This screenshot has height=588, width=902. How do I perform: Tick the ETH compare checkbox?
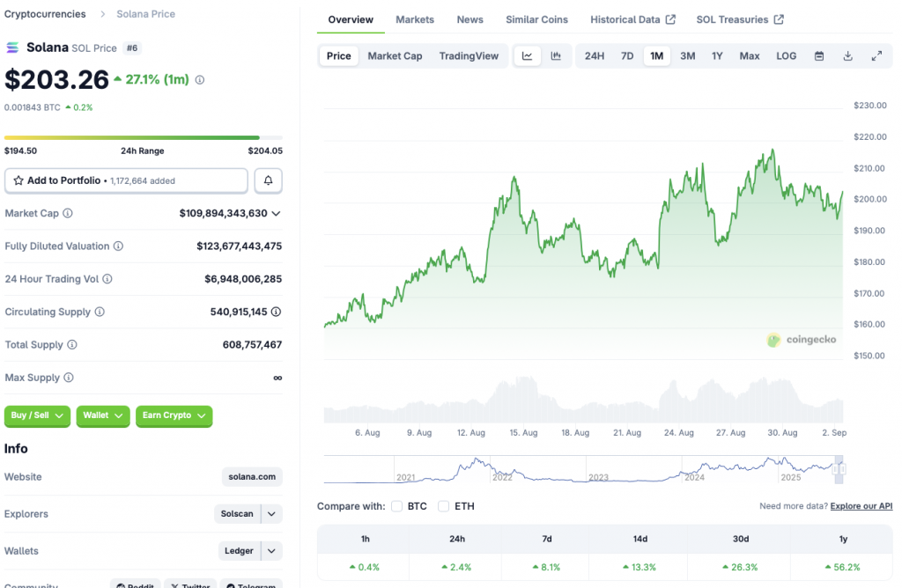443,506
